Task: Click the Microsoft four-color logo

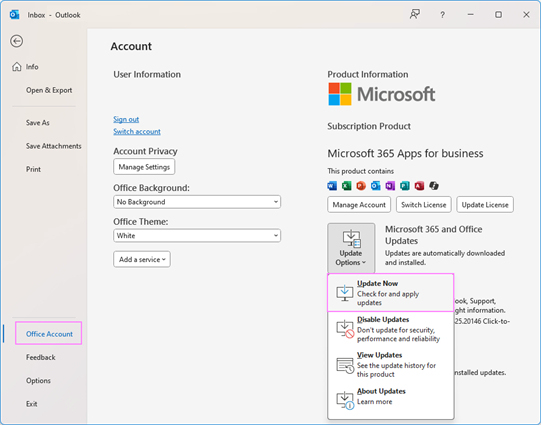Action: 340,94
